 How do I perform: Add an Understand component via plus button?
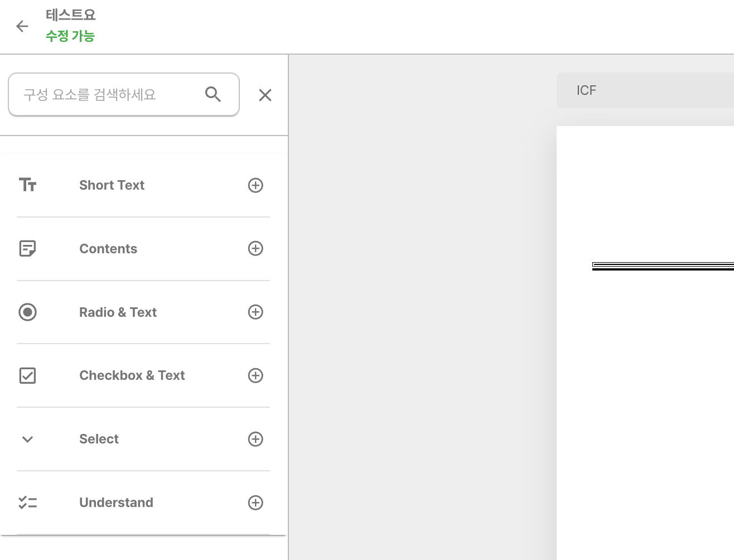(255, 502)
